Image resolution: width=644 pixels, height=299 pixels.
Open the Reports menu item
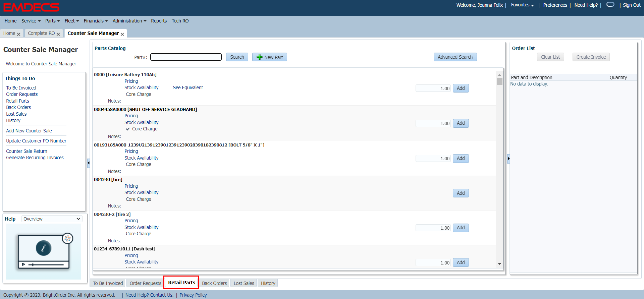point(159,21)
